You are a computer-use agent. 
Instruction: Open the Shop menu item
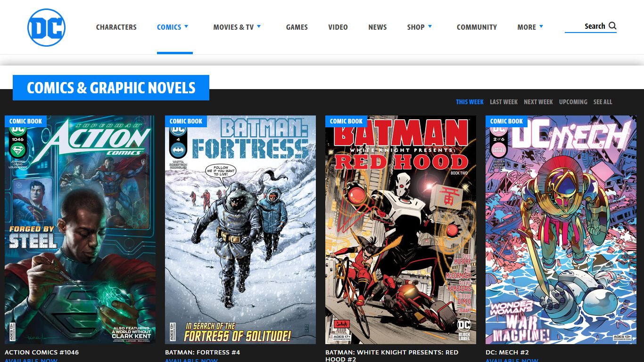416,27
